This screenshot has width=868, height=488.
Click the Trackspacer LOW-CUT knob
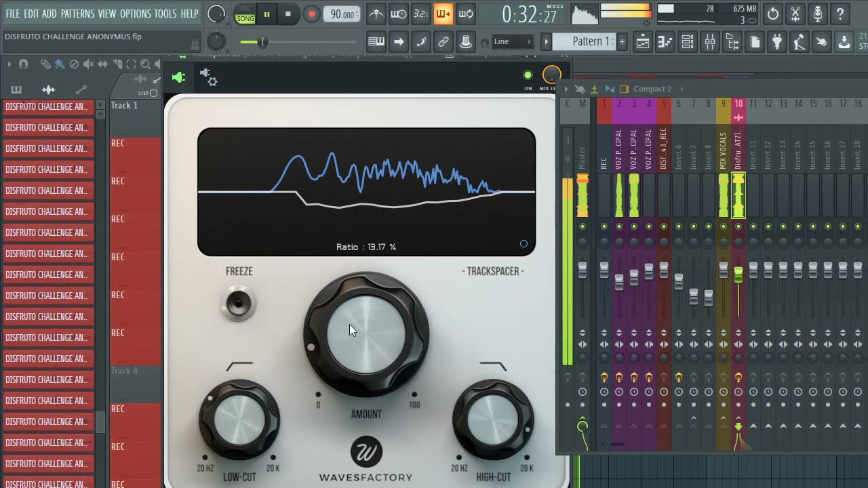(239, 420)
